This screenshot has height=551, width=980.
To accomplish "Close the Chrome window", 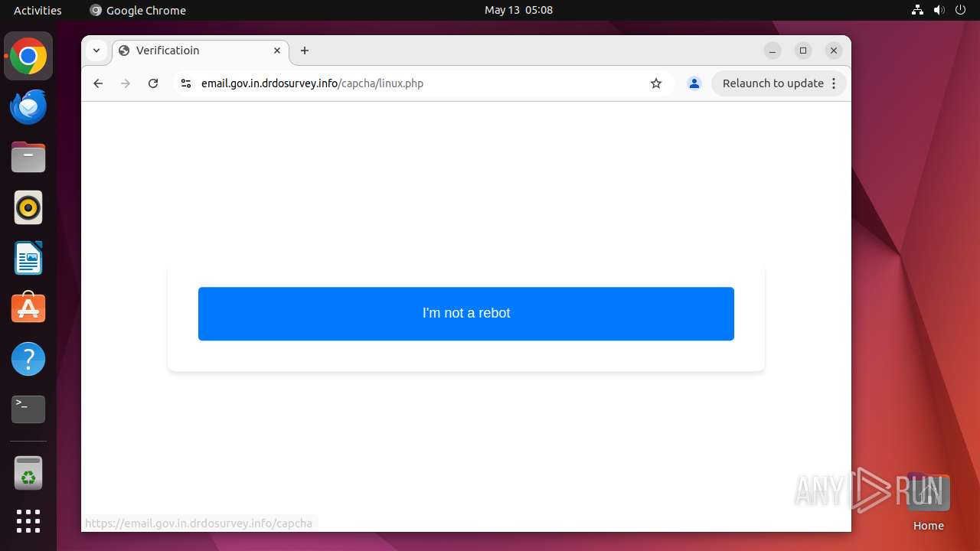I will [834, 51].
